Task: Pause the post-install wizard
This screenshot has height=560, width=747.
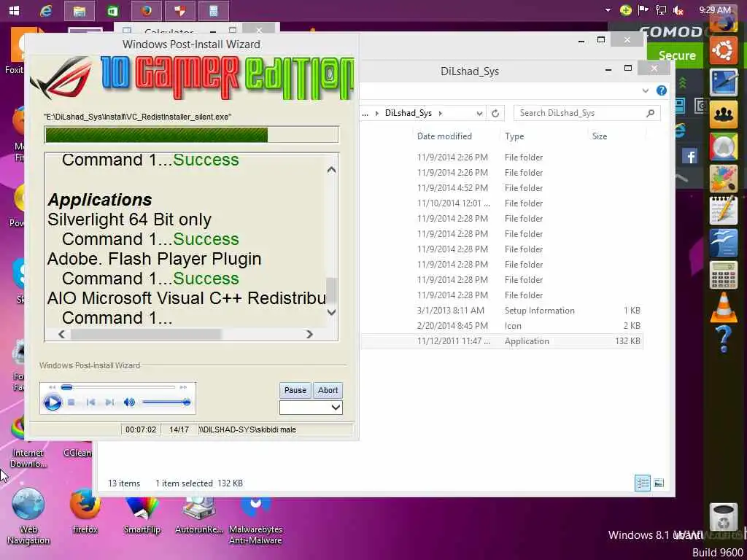Action: pos(295,390)
